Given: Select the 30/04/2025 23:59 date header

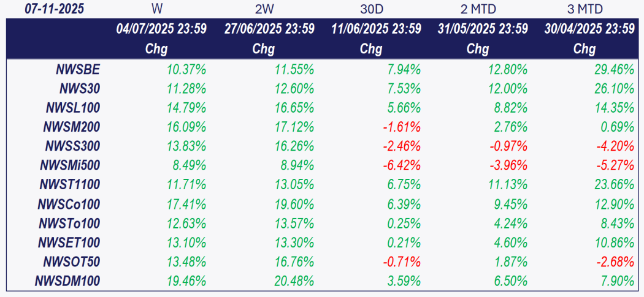Looking at the screenshot, I should (x=589, y=29).
